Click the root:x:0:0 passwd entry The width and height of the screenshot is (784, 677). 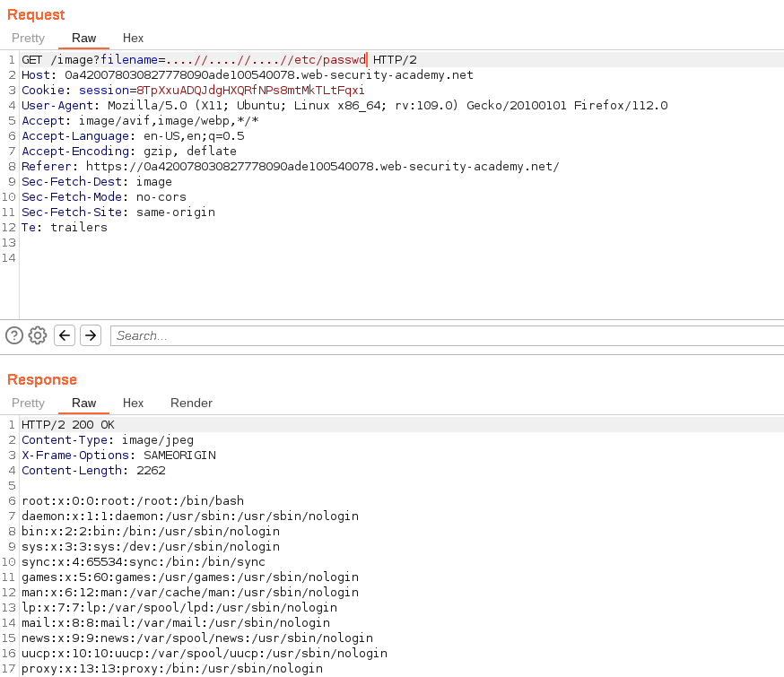click(x=133, y=500)
